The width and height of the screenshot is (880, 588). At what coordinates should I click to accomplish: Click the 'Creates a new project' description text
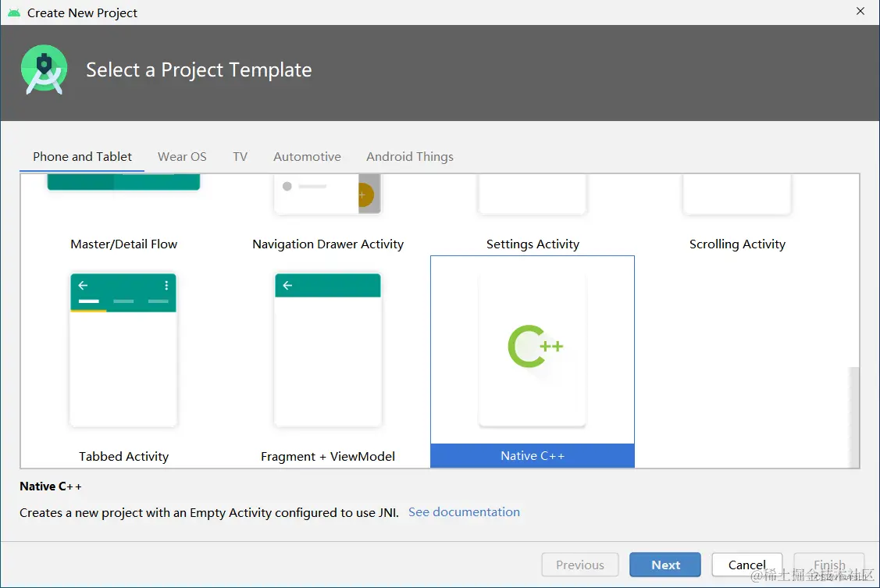click(208, 512)
